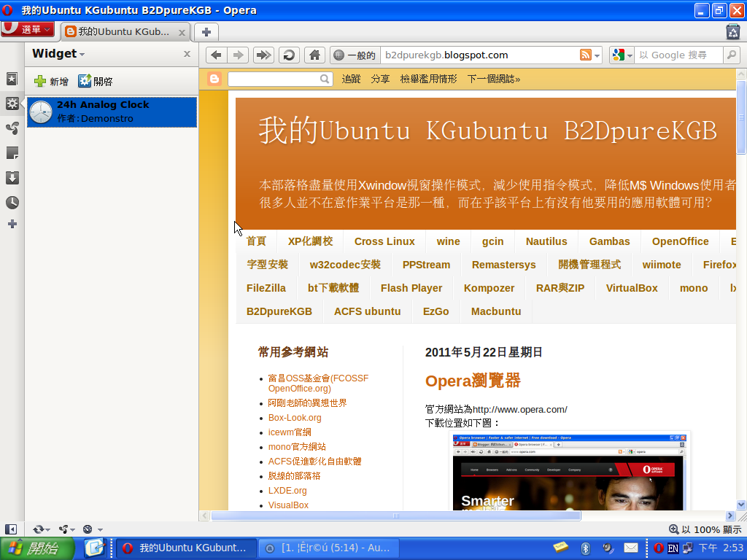Viewport: 747px width, 560px height.
Task: Open the Macbuntu page tab
Action: click(496, 311)
